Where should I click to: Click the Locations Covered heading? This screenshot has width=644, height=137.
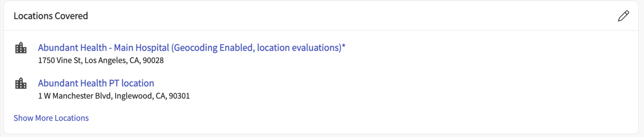[51, 16]
